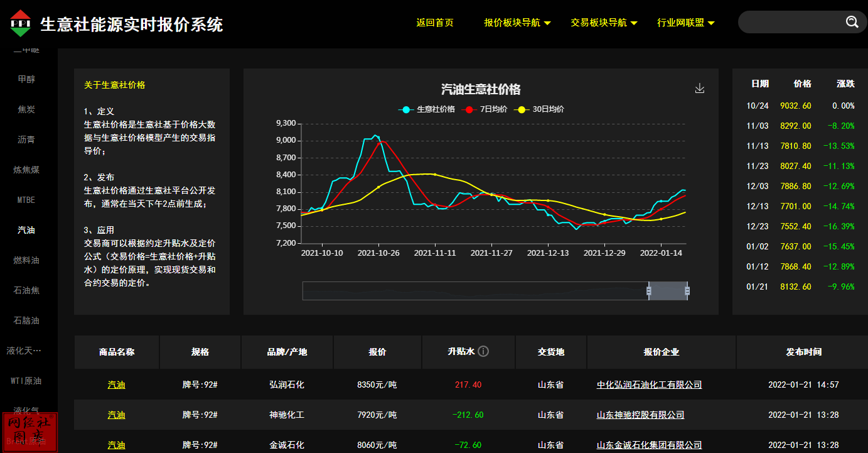Click the 8350元/吨 quote cell
Viewport: 868px width, 453px height.
tap(377, 385)
